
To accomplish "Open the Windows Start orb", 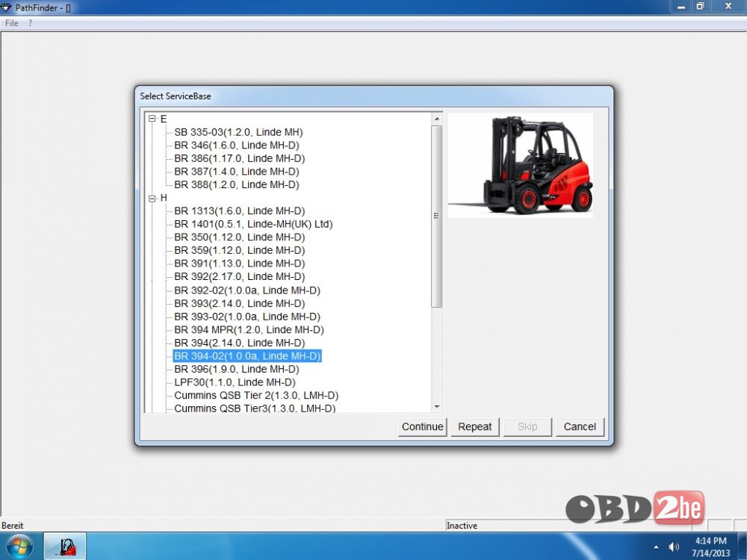I will pos(20,547).
